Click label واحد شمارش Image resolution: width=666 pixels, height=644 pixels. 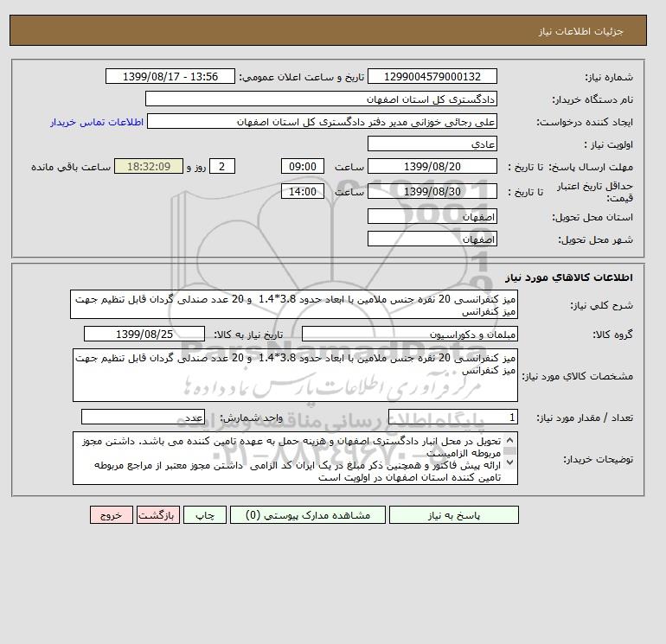(251, 418)
